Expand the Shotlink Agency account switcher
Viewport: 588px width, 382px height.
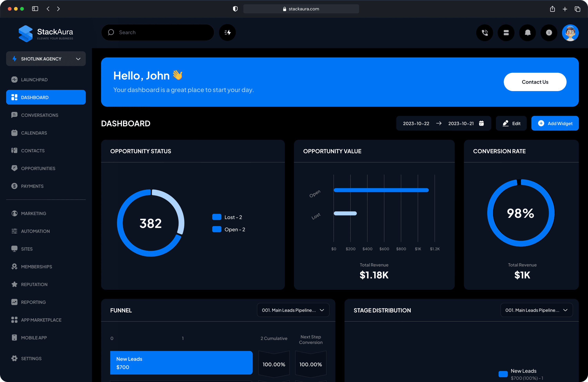(46, 59)
